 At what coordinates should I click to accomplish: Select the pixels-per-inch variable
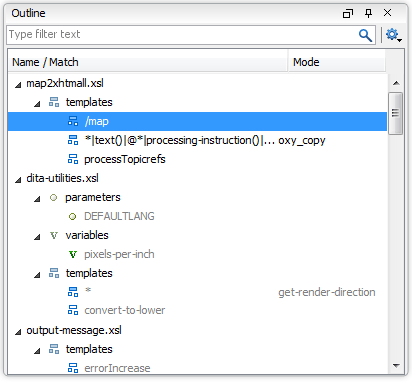point(119,254)
